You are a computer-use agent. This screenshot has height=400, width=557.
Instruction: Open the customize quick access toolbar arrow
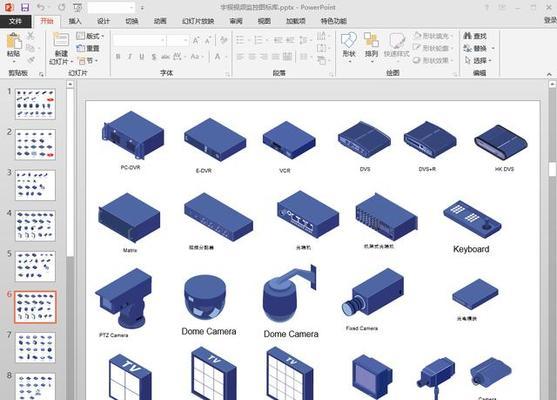pos(142,7)
